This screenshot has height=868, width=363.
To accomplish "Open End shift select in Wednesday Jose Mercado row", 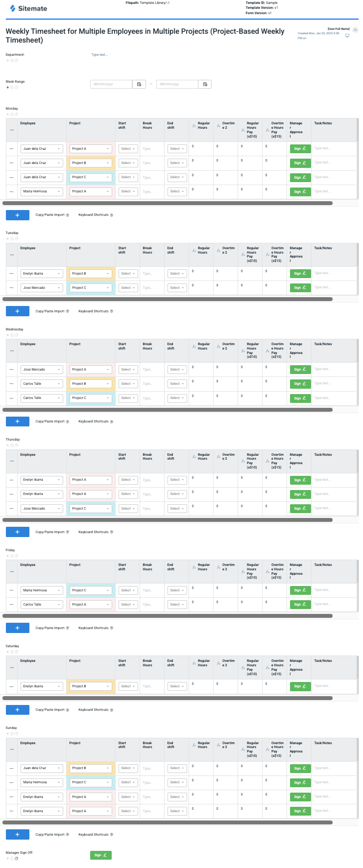I will click(x=177, y=370).
